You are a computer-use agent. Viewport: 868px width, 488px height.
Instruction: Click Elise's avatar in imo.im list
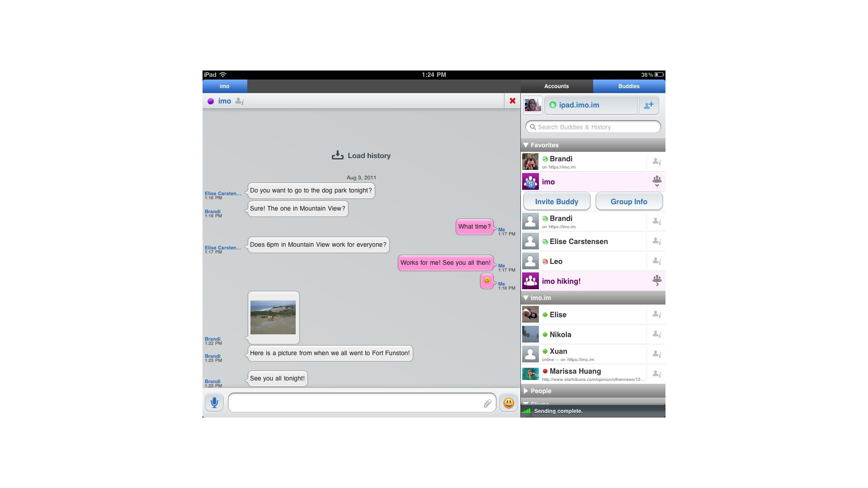coord(530,314)
